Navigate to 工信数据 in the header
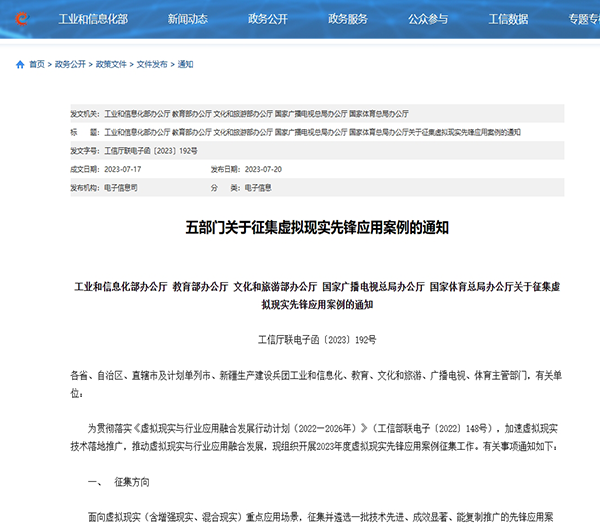This screenshot has height=528, width=600. click(509, 19)
